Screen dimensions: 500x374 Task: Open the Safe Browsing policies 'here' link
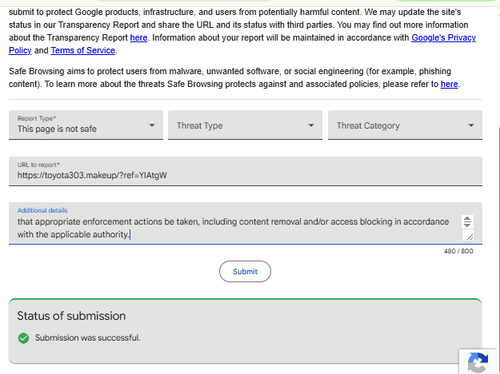(449, 84)
